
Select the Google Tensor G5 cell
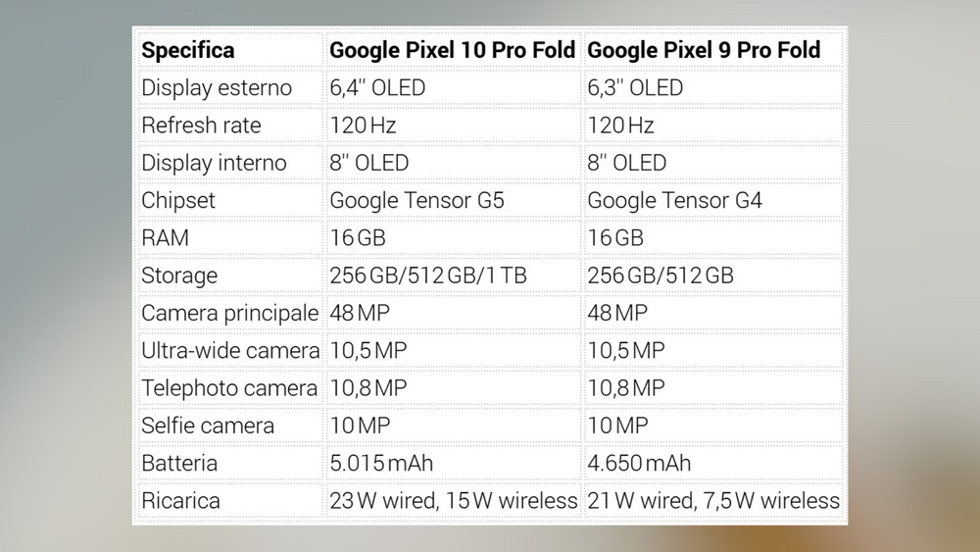tap(416, 201)
